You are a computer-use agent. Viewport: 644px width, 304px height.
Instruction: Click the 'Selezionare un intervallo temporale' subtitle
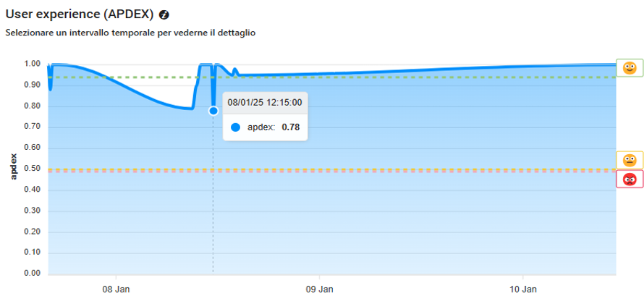coord(130,33)
